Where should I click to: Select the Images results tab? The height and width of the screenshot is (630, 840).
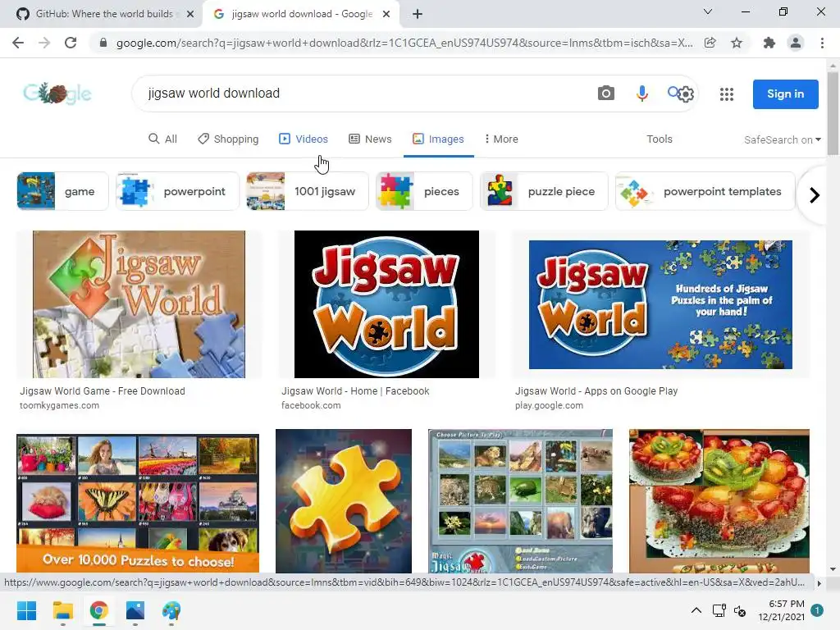(x=438, y=139)
